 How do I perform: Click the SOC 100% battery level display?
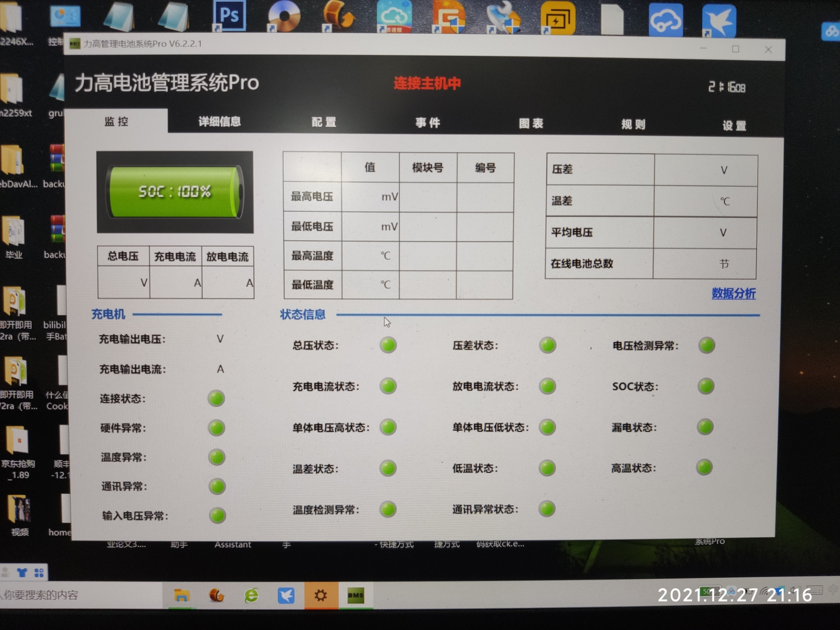175,191
